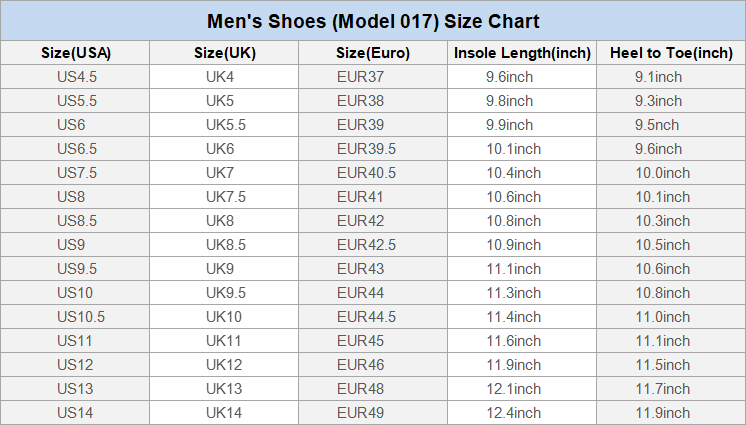Click the Size(Euro) column header
Image resolution: width=746 pixels, height=425 pixels.
(x=373, y=53)
